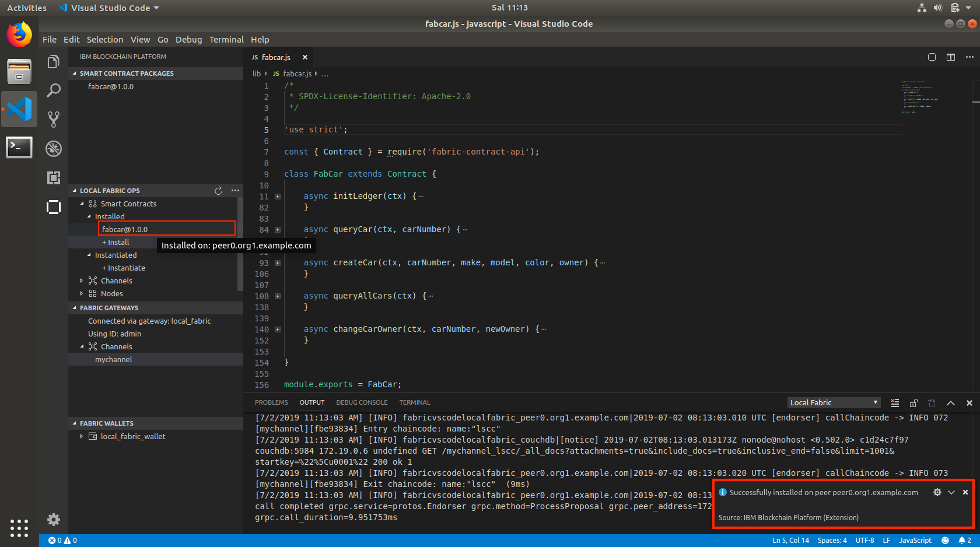
Task: Open the File menu
Action: tap(50, 40)
